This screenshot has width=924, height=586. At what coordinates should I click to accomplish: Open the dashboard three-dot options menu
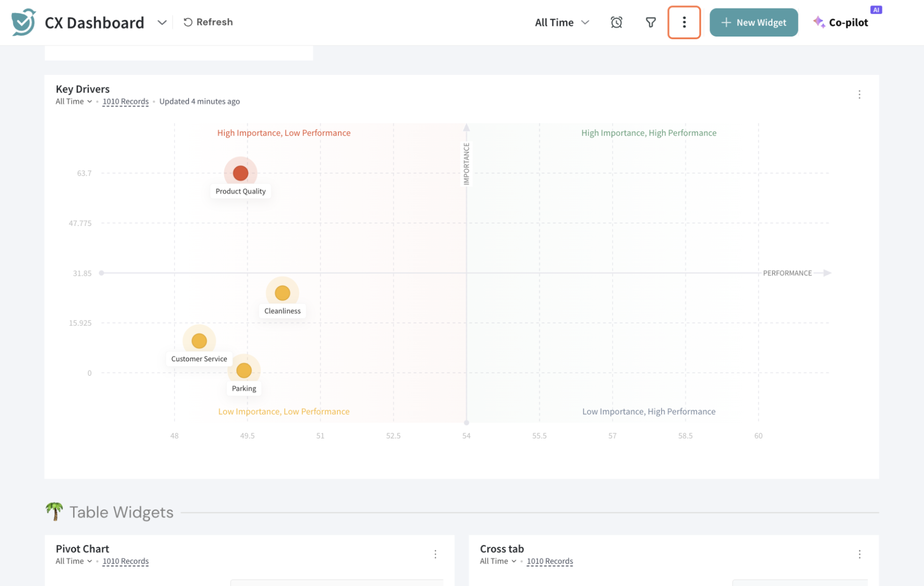[684, 22]
